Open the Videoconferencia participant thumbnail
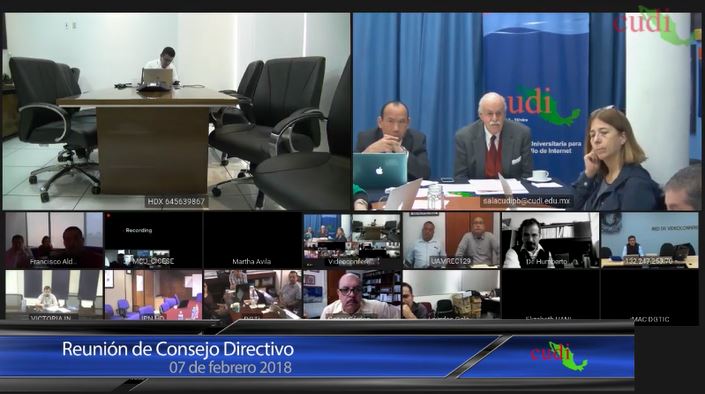The height and width of the screenshot is (394, 705). [352, 240]
